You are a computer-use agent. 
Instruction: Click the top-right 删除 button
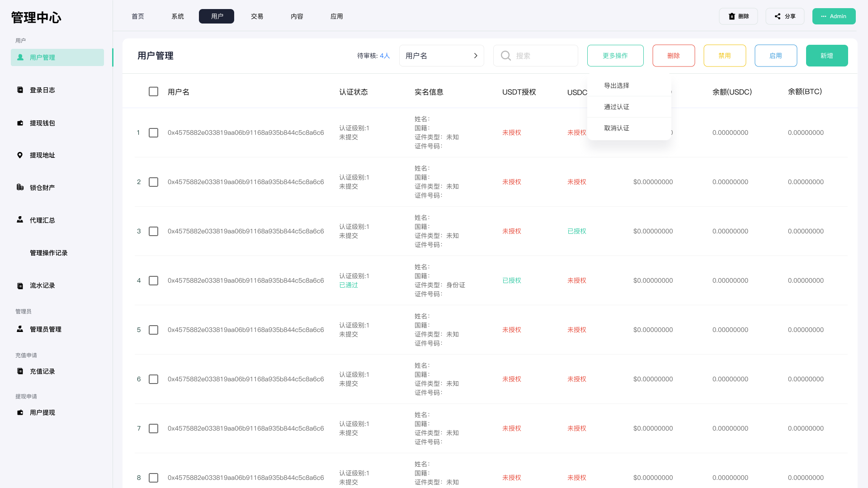click(x=738, y=16)
